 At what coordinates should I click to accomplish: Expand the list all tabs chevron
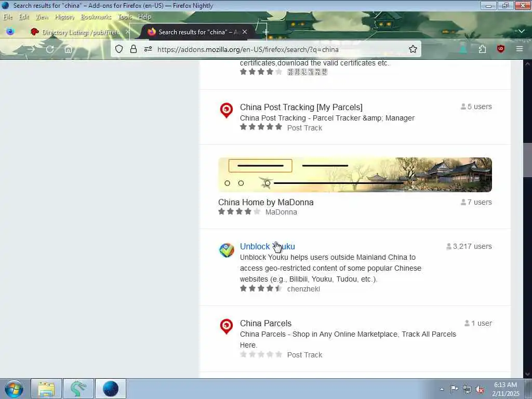pyautogui.click(x=521, y=31)
